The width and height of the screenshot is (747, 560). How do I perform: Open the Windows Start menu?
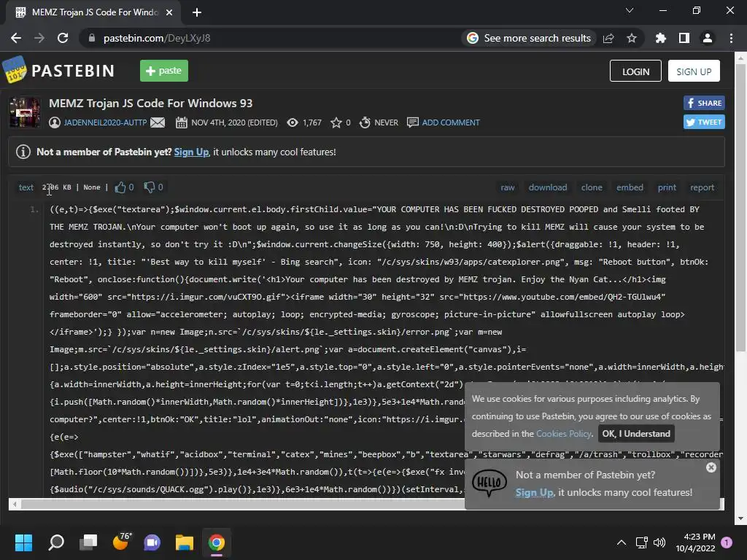(23, 542)
